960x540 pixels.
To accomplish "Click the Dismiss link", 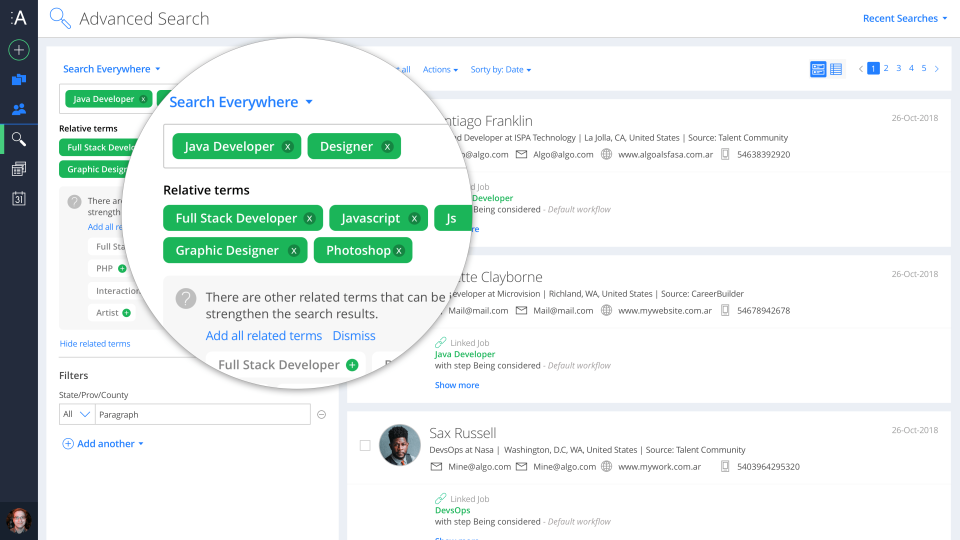I will click(x=354, y=336).
